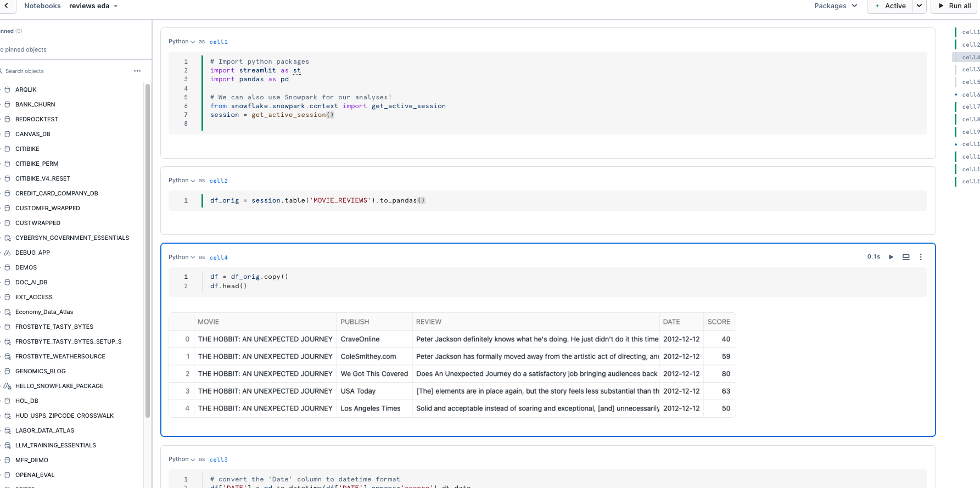This screenshot has height=488, width=980.
Task: Select the SCORE column header
Action: point(718,322)
